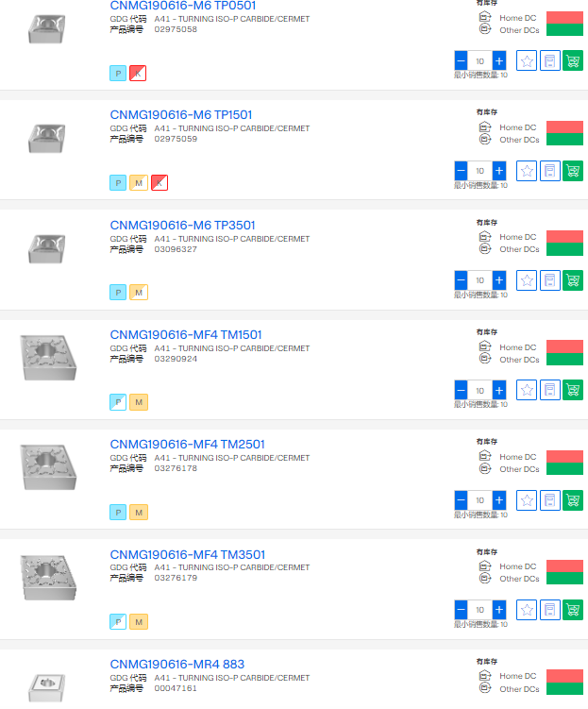The width and height of the screenshot is (588, 709).
Task: Increase quantity for CNMG190616-M6 TP1501
Action: (499, 171)
